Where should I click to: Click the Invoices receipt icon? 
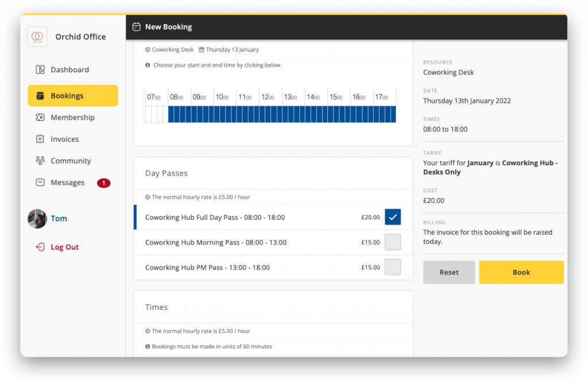[40, 139]
